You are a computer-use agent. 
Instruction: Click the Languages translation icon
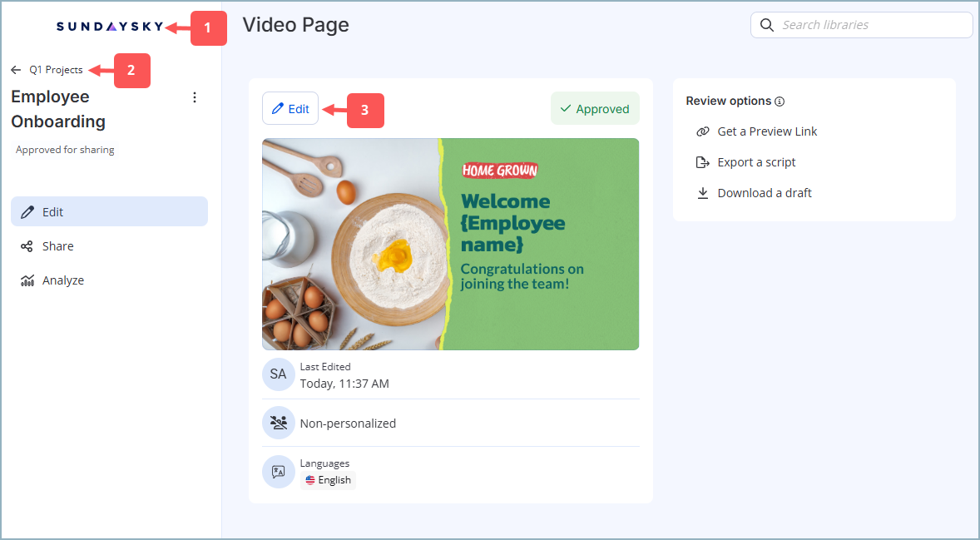click(278, 472)
